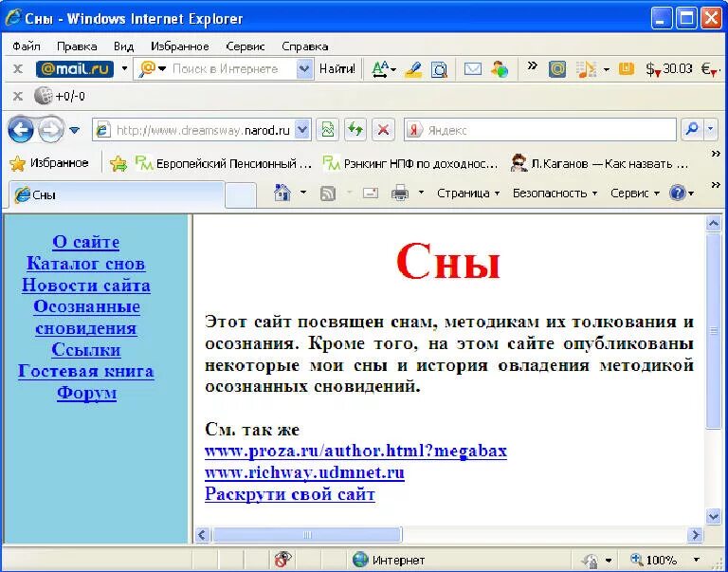Click the Forward navigation arrow button

coord(50,130)
